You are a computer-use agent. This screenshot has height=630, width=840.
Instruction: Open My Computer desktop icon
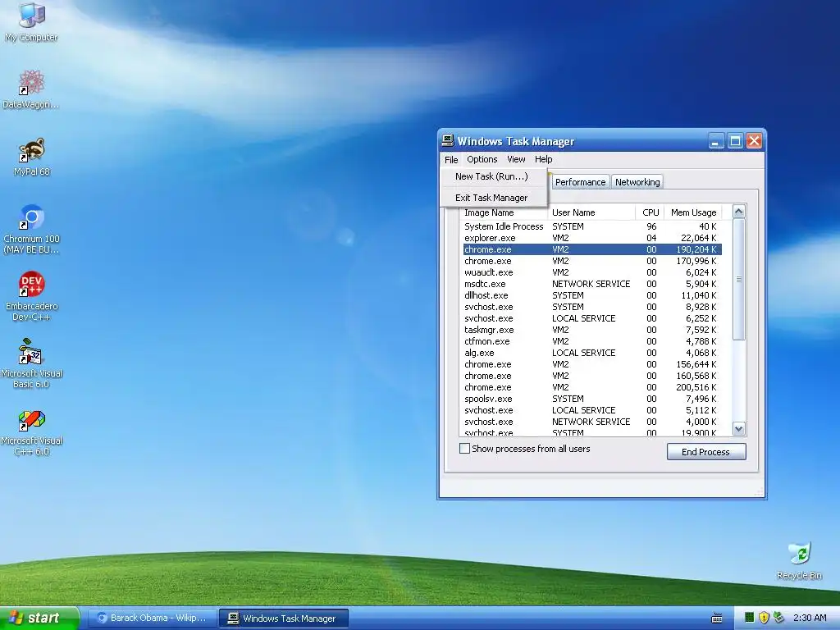click(x=32, y=21)
